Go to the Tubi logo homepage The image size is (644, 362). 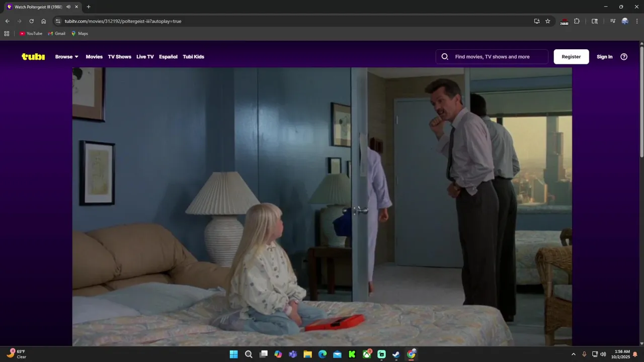tap(33, 57)
